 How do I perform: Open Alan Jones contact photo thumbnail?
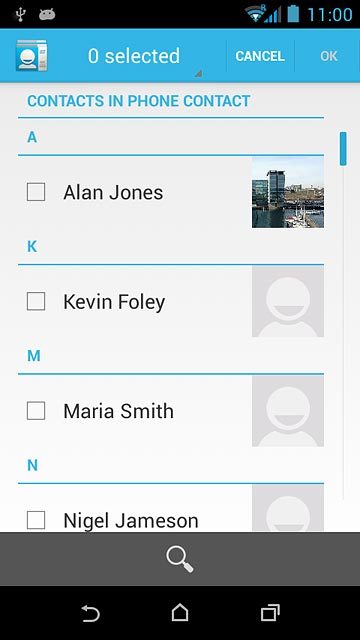pos(288,192)
